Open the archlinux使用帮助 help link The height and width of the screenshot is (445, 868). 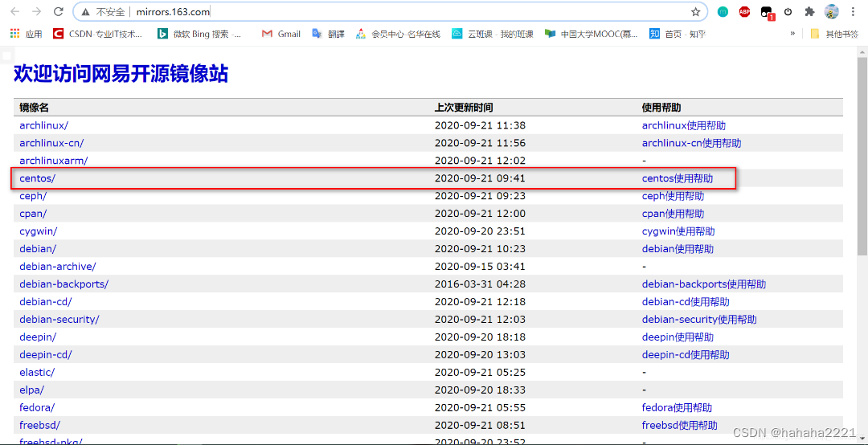(684, 125)
